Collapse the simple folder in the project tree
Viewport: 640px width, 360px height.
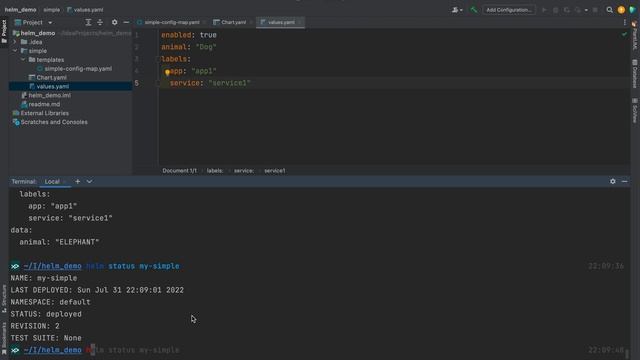15,51
